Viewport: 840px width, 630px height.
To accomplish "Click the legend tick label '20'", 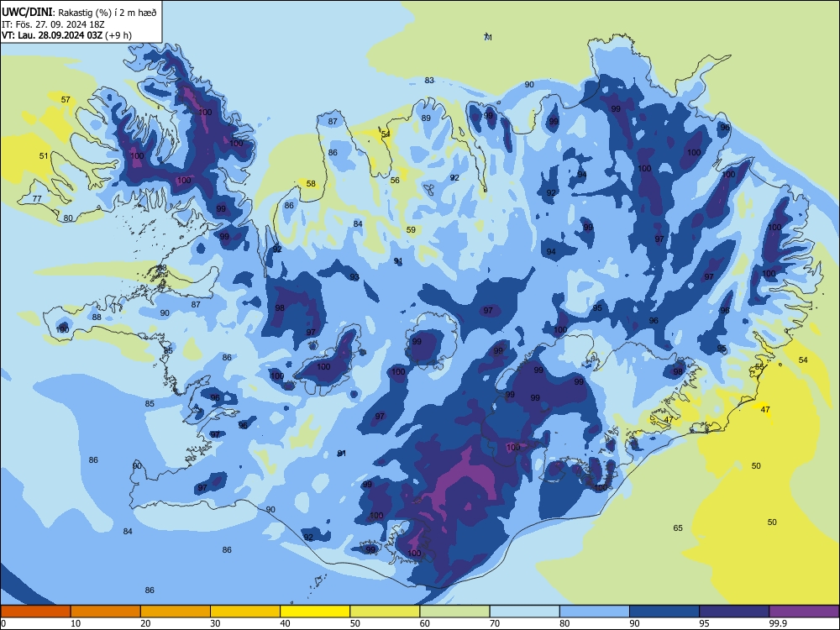I will pyautogui.click(x=145, y=623).
